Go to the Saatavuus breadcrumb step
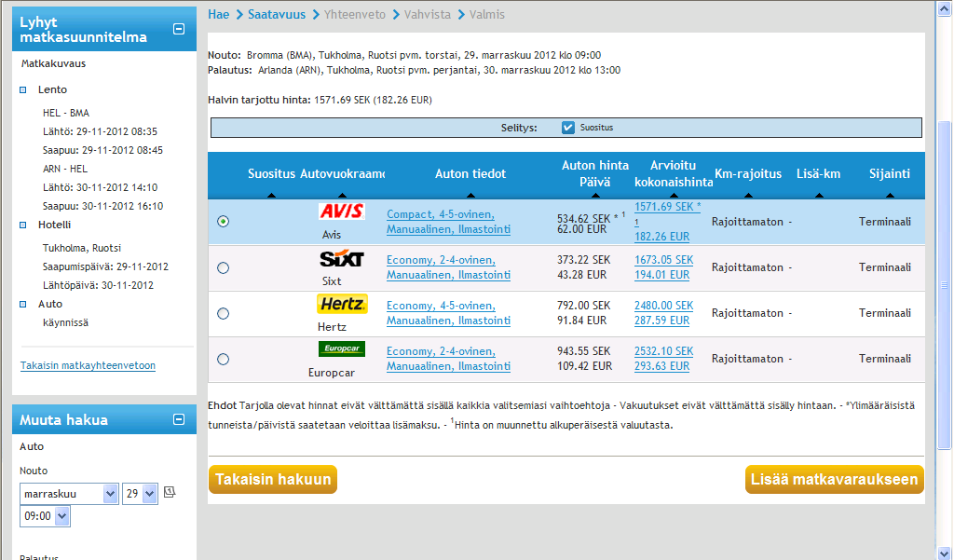Viewport: 954px width, 560px height. click(x=276, y=15)
